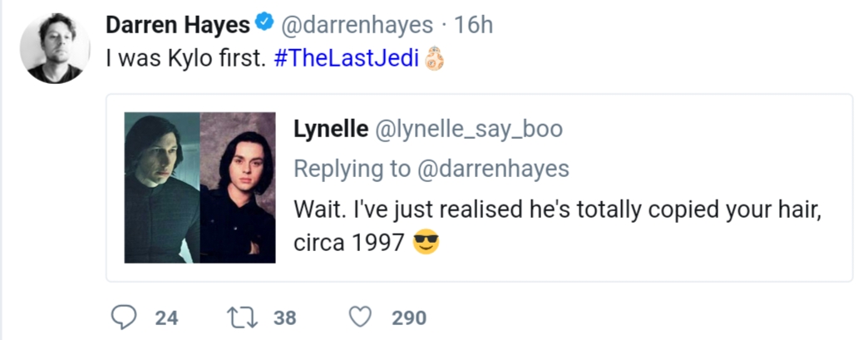Open the right photo in quoted tweet
Image resolution: width=868 pixels, height=340 pixels.
click(238, 188)
